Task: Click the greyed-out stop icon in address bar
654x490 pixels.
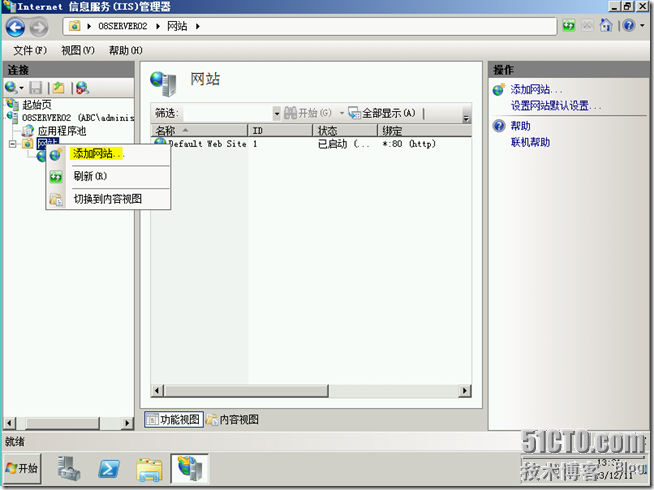Action: pyautogui.click(x=587, y=26)
